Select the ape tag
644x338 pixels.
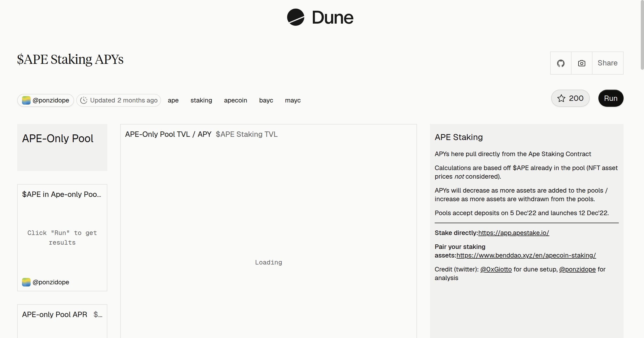tap(173, 100)
